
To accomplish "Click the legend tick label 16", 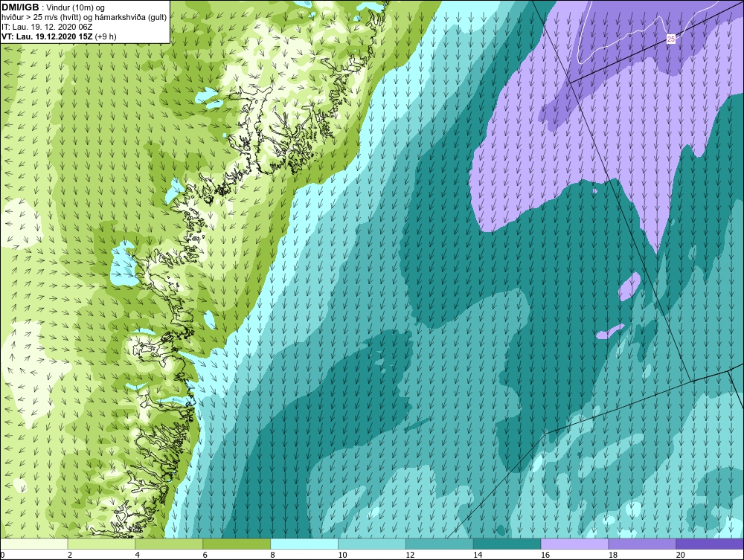I will pyautogui.click(x=545, y=555).
